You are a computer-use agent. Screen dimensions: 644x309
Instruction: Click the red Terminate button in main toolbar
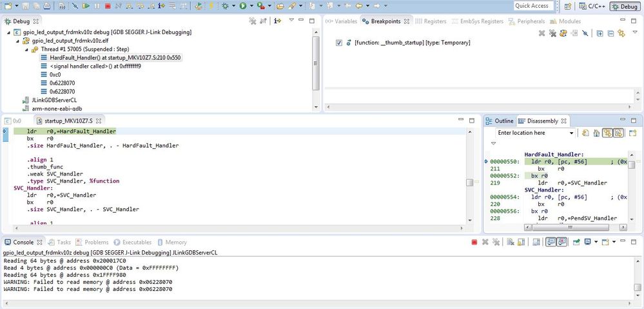click(x=108, y=6)
